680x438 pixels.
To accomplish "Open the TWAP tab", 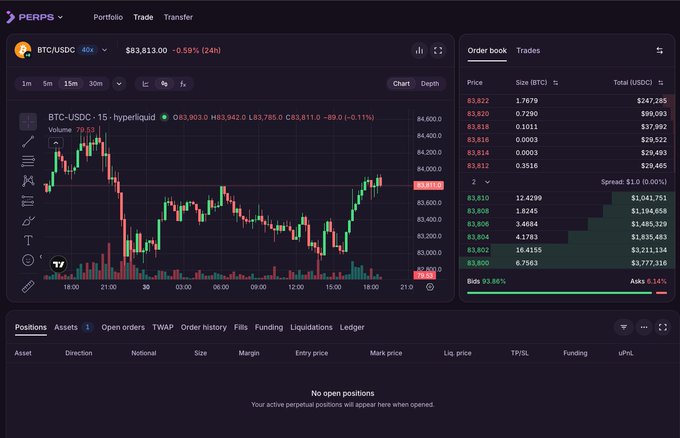I will [163, 327].
